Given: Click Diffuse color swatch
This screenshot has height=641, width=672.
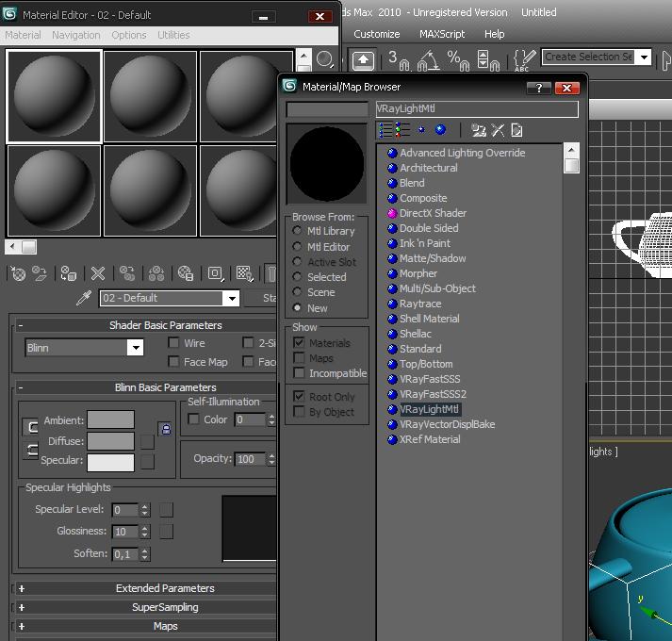Looking at the screenshot, I should pyautogui.click(x=110, y=441).
